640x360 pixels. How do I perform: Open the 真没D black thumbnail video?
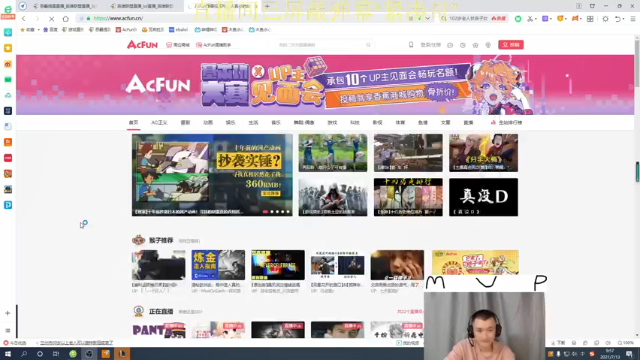(x=483, y=197)
